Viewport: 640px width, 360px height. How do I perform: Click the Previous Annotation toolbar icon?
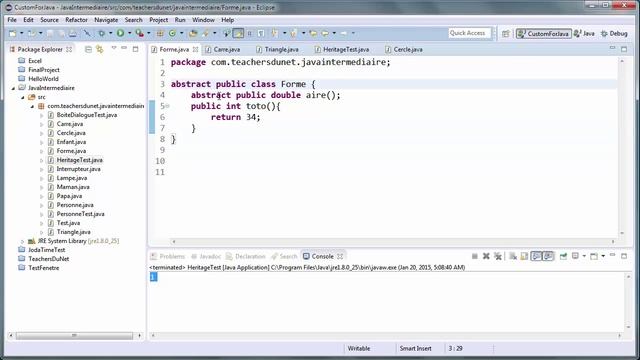[x=293, y=33]
